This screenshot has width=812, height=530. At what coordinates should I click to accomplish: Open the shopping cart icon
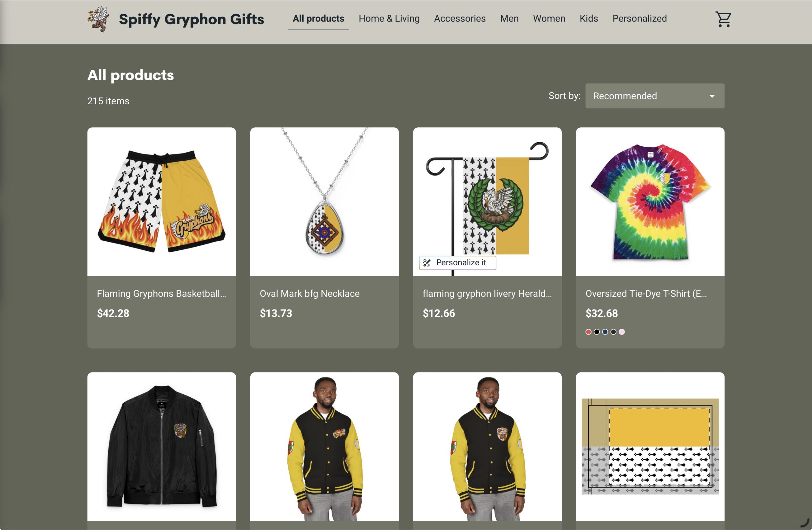[723, 19]
